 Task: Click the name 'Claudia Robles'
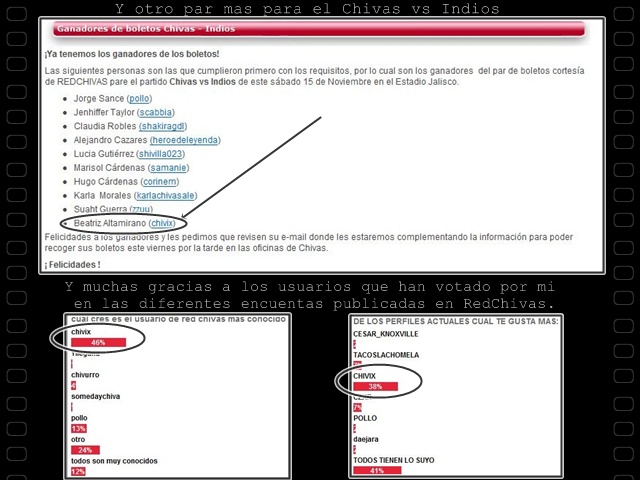[105, 127]
